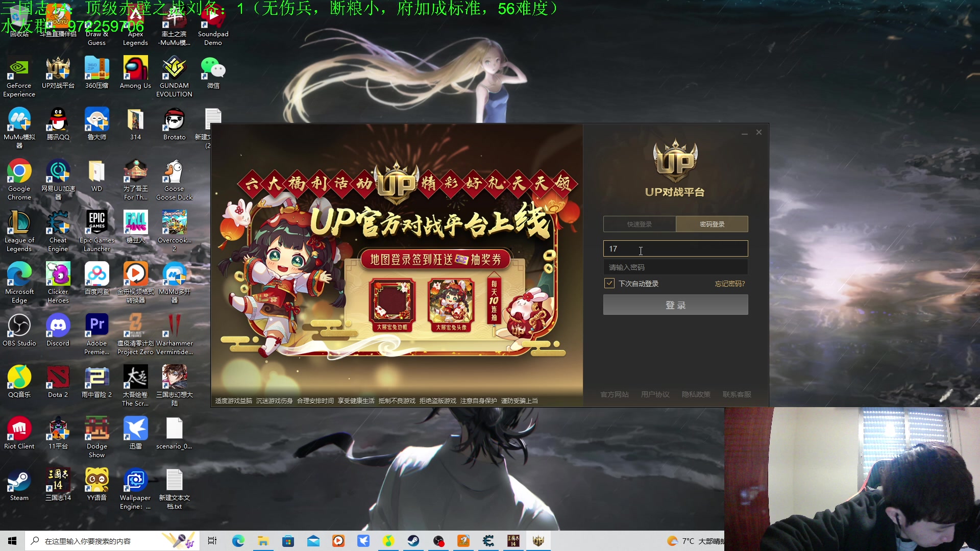The width and height of the screenshot is (980, 551).
Task: Open Task View on the taskbar
Action: [x=212, y=541]
